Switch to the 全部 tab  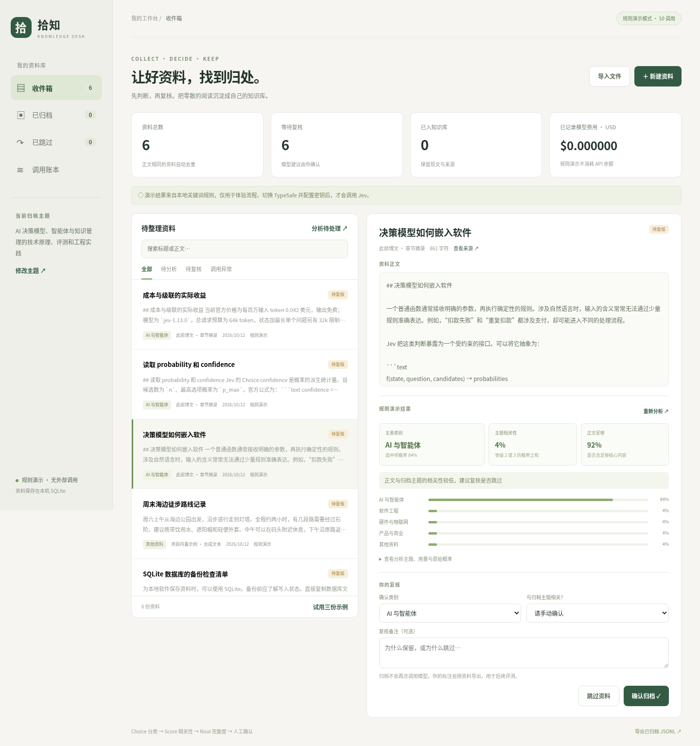(147, 269)
